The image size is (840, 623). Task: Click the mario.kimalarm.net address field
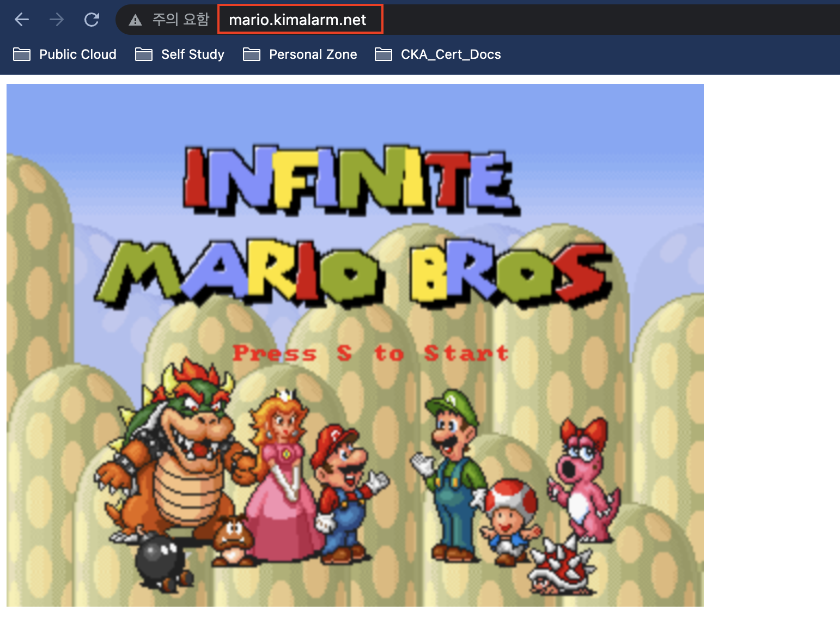297,20
